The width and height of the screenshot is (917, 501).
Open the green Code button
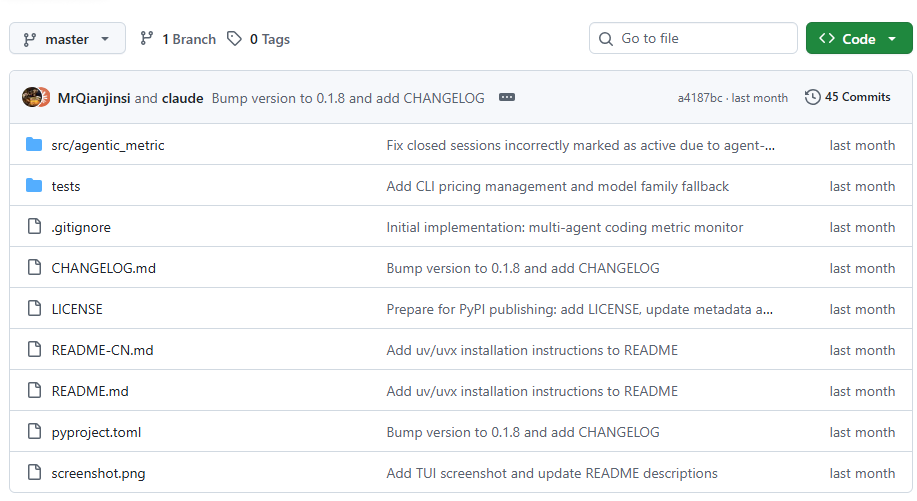[x=859, y=39]
